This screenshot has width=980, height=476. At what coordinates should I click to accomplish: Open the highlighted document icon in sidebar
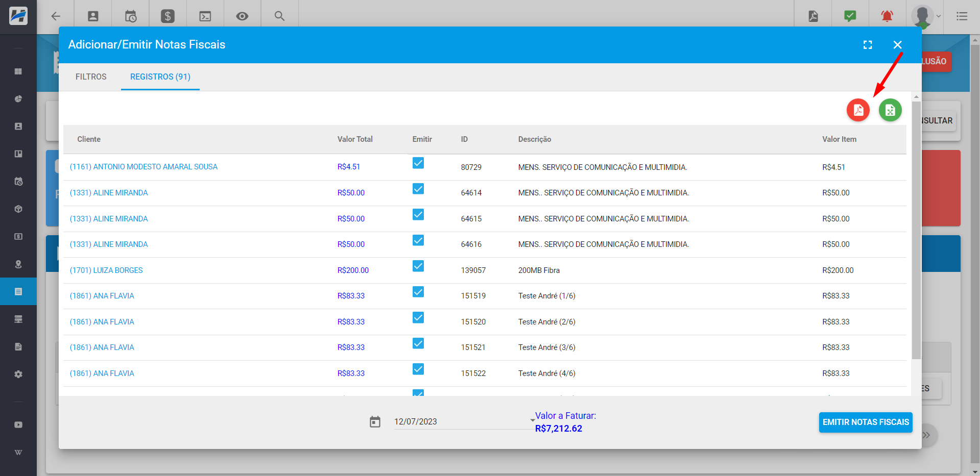point(18,291)
